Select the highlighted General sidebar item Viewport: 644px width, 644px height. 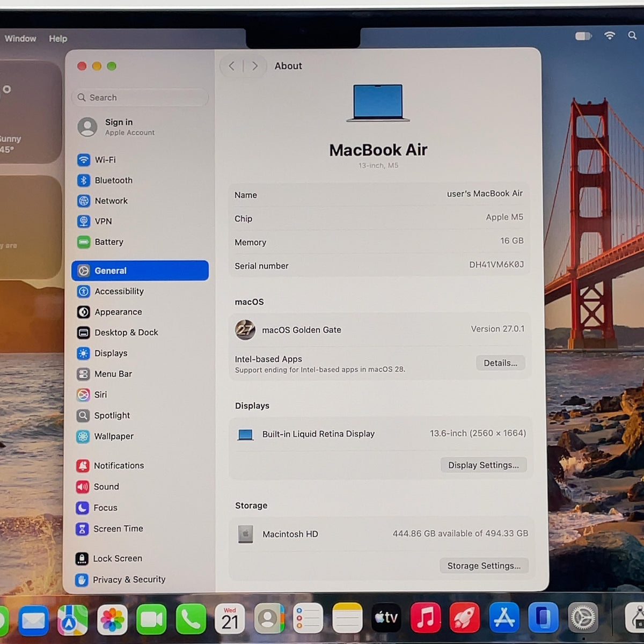point(140,270)
